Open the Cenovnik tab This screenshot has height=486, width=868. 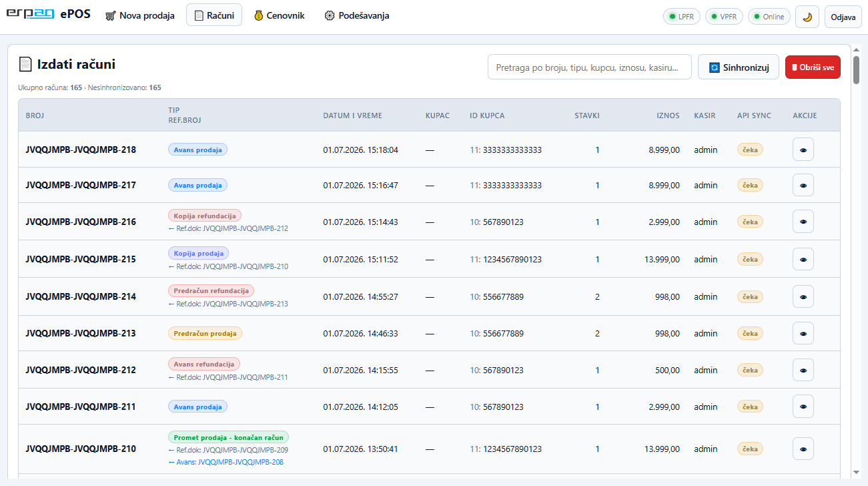click(280, 15)
